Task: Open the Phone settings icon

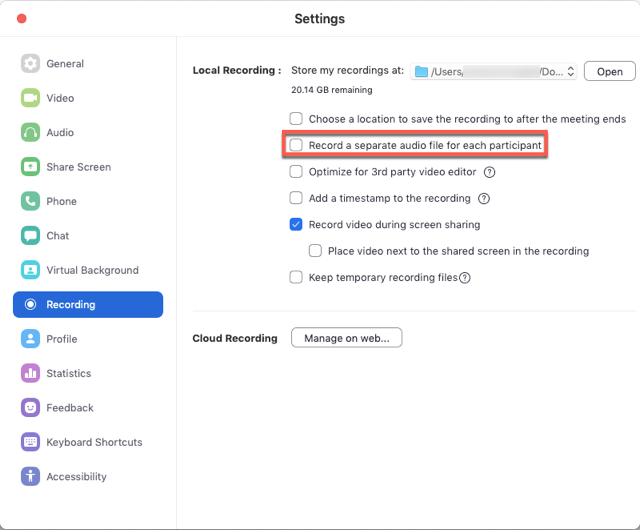Action: 30,201
